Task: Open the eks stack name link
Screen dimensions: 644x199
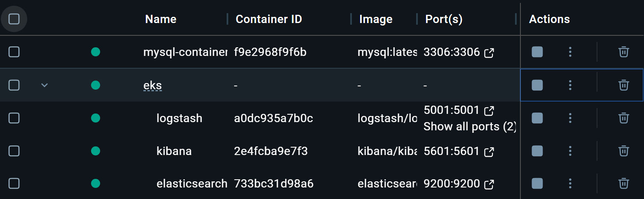Action: 152,86
